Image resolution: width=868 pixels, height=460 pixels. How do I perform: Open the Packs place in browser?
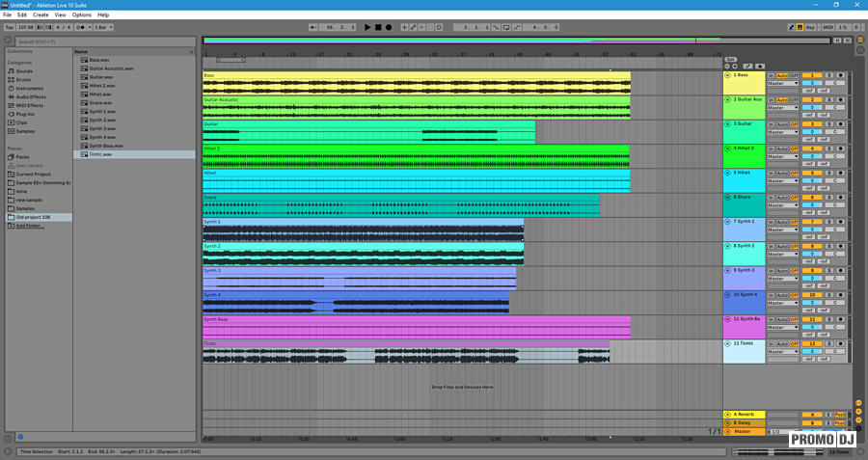22,157
